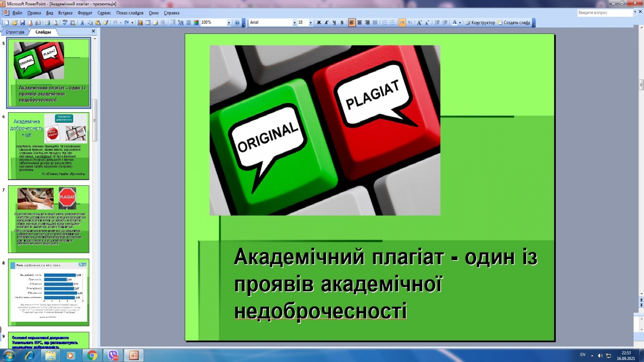644x362 pixels.
Task: Click the Print icon in the toolbar
Action: (47, 23)
